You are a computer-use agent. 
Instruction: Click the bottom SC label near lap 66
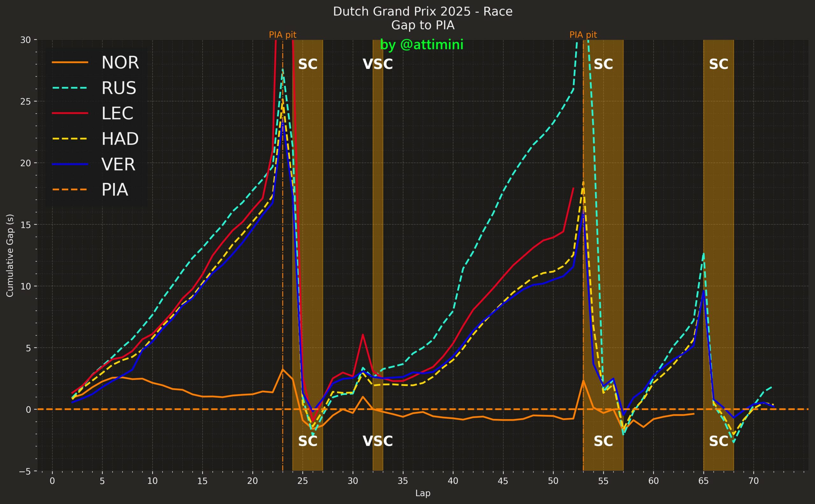point(718,442)
